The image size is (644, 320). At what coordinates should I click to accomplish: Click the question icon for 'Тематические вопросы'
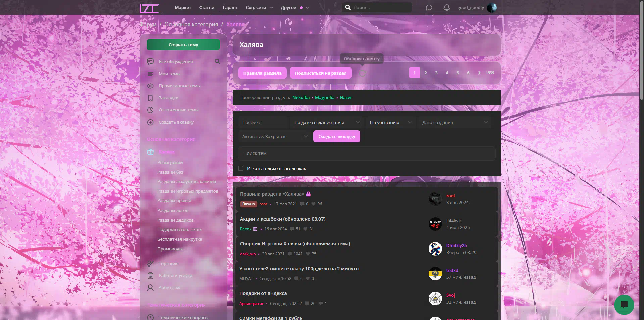coord(150,317)
